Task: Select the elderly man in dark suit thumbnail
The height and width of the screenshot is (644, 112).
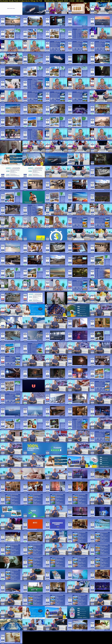Action: [x=11, y=562]
